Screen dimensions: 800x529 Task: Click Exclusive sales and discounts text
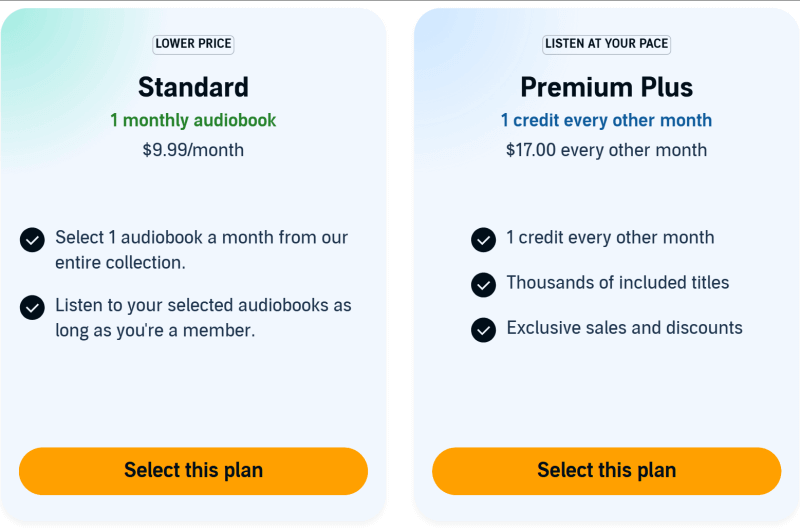(624, 328)
